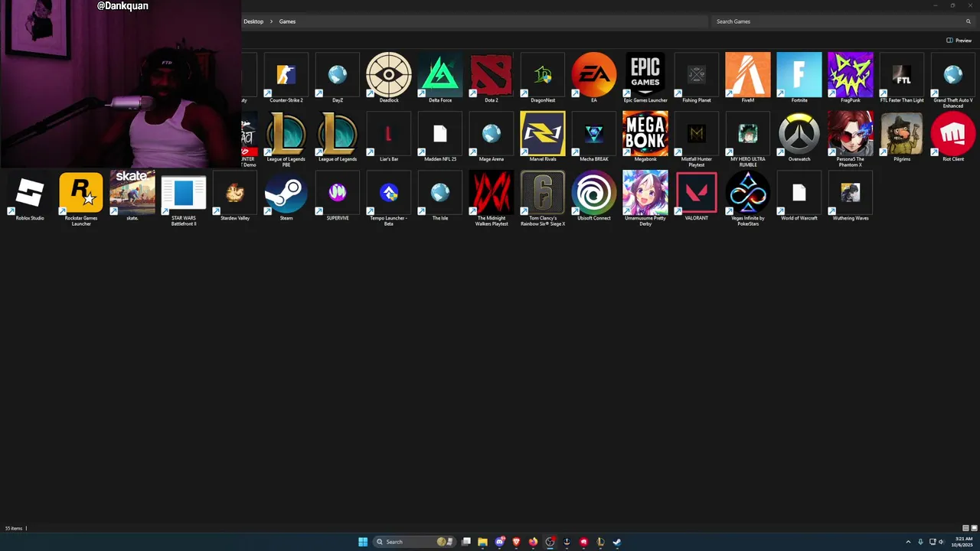Open the FragPunk shortcut
This screenshot has height=551, width=980.
pyautogui.click(x=851, y=77)
